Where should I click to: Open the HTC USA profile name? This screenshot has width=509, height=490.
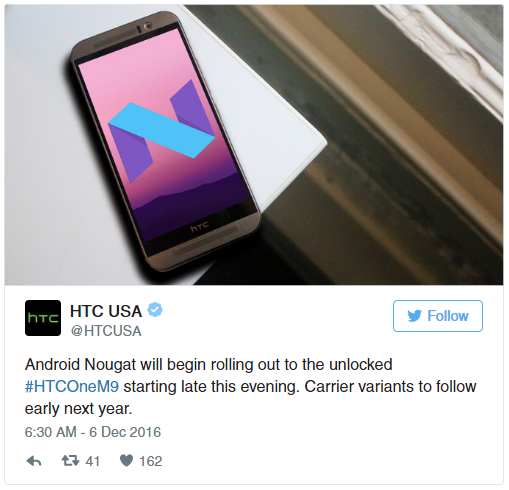tap(106, 311)
